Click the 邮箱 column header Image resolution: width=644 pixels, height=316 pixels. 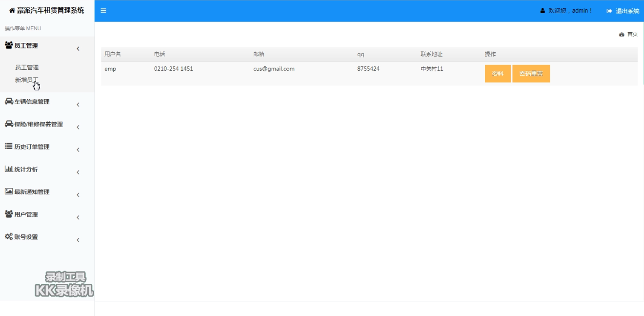point(259,54)
